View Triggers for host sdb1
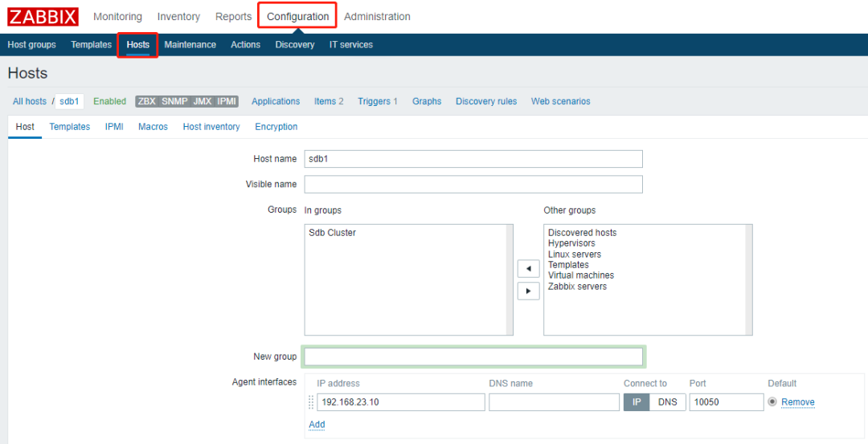868x444 pixels. point(378,101)
